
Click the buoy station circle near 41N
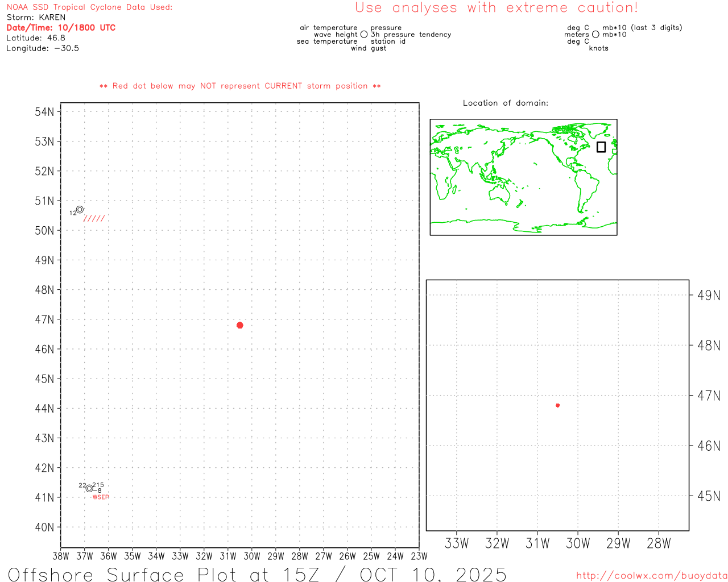89,488
